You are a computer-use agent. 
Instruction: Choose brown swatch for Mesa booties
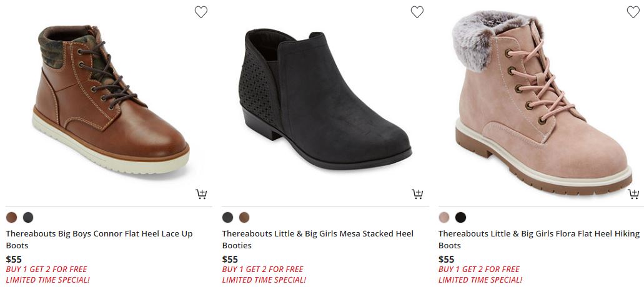coord(244,217)
